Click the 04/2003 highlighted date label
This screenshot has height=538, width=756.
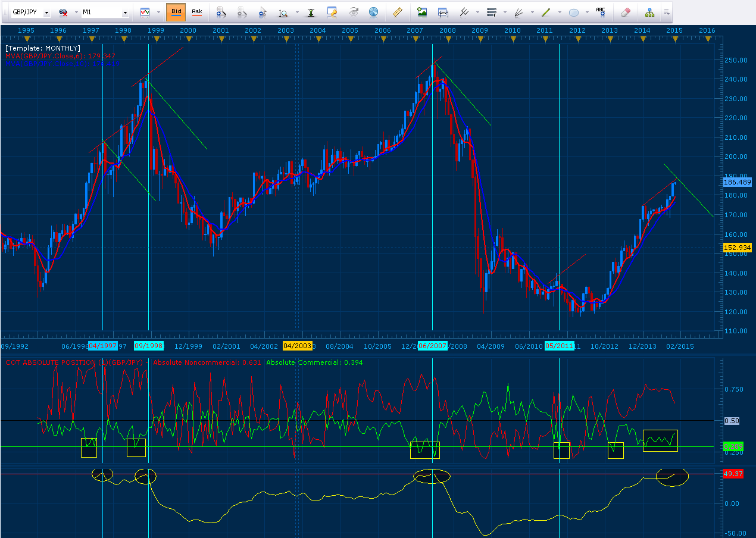[x=298, y=346]
